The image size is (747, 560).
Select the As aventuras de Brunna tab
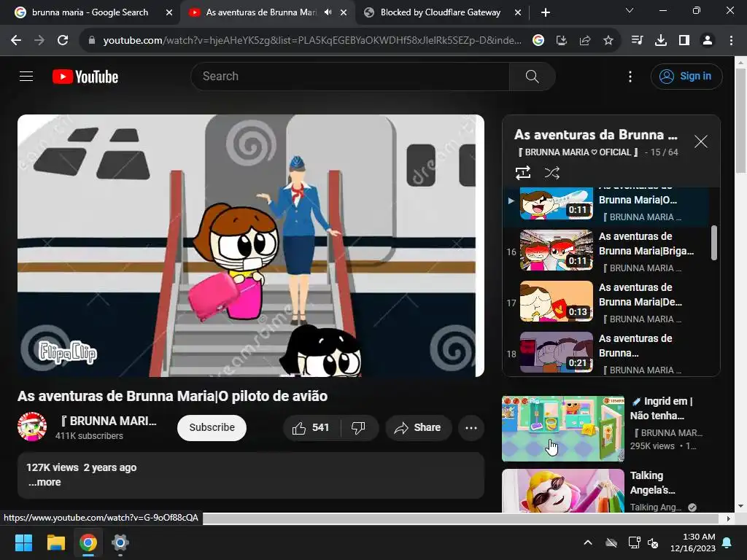point(261,12)
